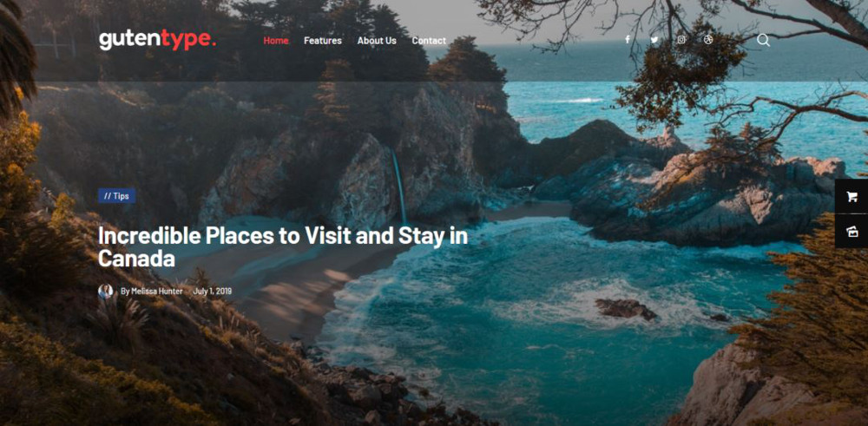Click the July 1, 2019 post date
The height and width of the screenshot is (426, 868).
[x=213, y=291]
